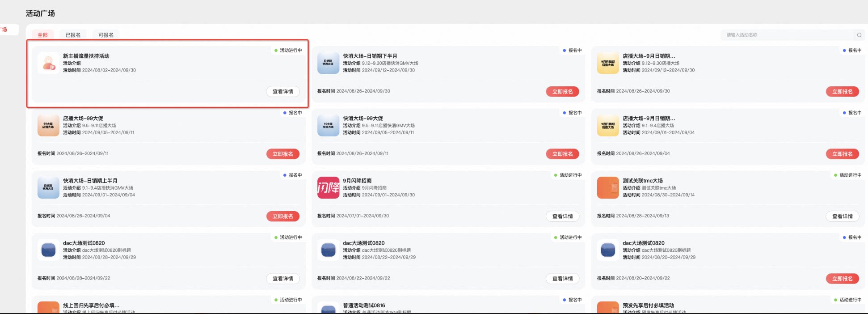868x314 pixels.
Task: Click 立即报名 for 店播大场 9.12-9.30店播大场
Action: coord(842,92)
